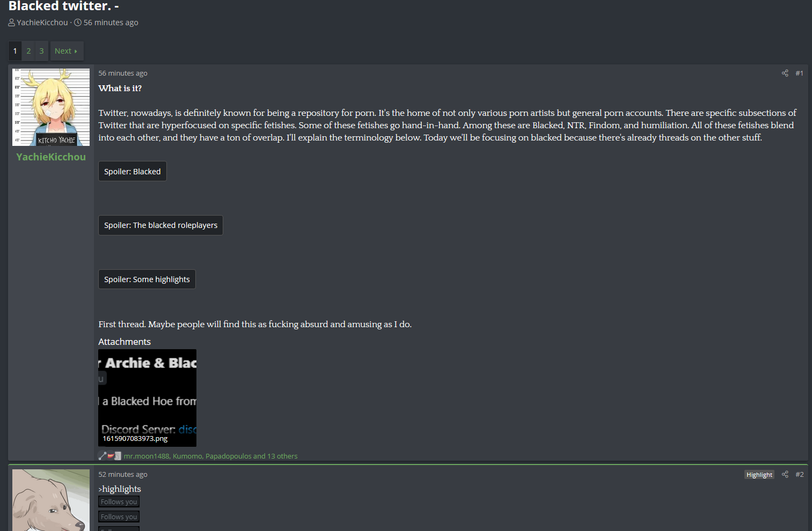Open post #2 permalink number
812x531 pixels.
(799, 475)
